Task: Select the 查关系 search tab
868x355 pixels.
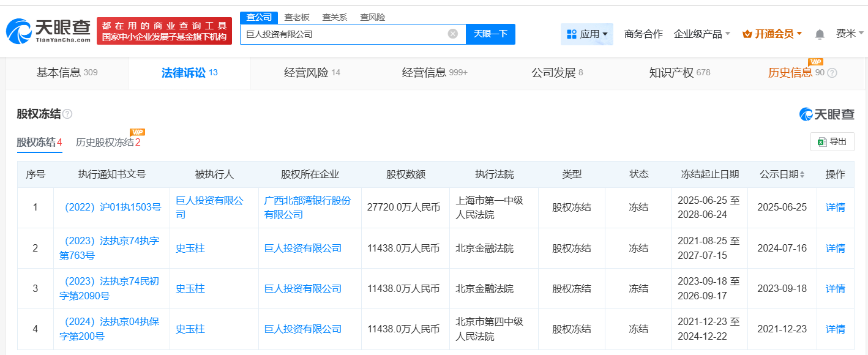Action: pos(335,17)
